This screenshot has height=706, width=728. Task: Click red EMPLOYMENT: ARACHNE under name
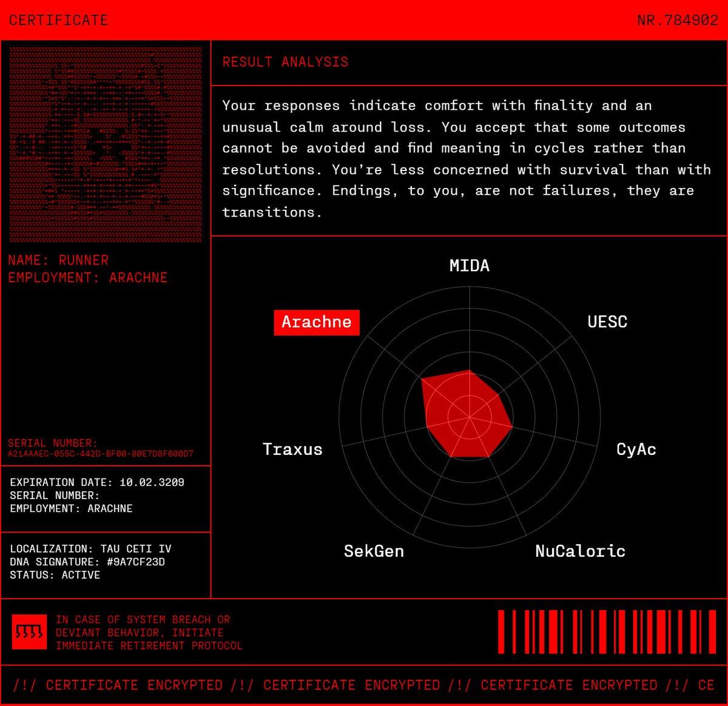pyautogui.click(x=88, y=278)
